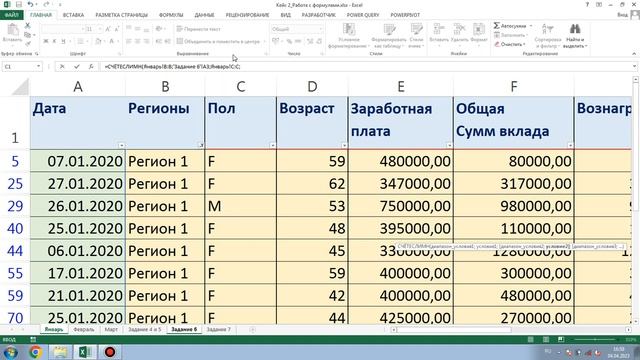Open the font size dropdown
The width and height of the screenshot is (640, 360).
tap(100, 29)
